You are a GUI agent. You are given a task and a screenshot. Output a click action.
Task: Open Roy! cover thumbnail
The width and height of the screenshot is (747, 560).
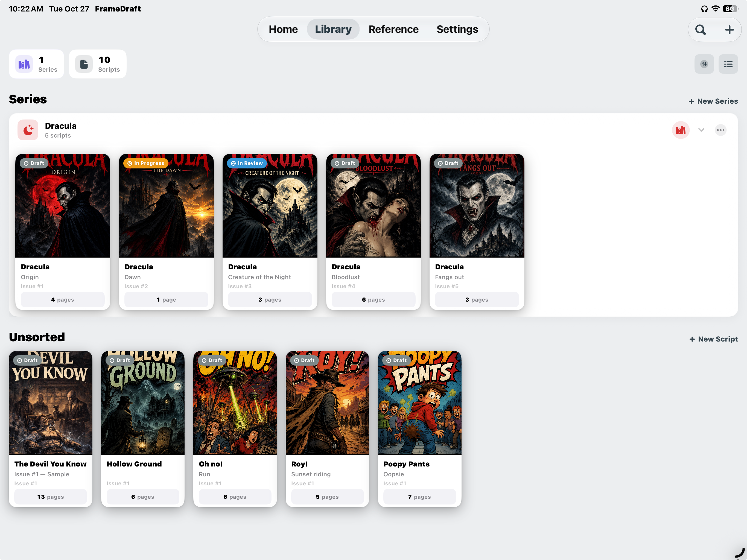click(x=327, y=402)
